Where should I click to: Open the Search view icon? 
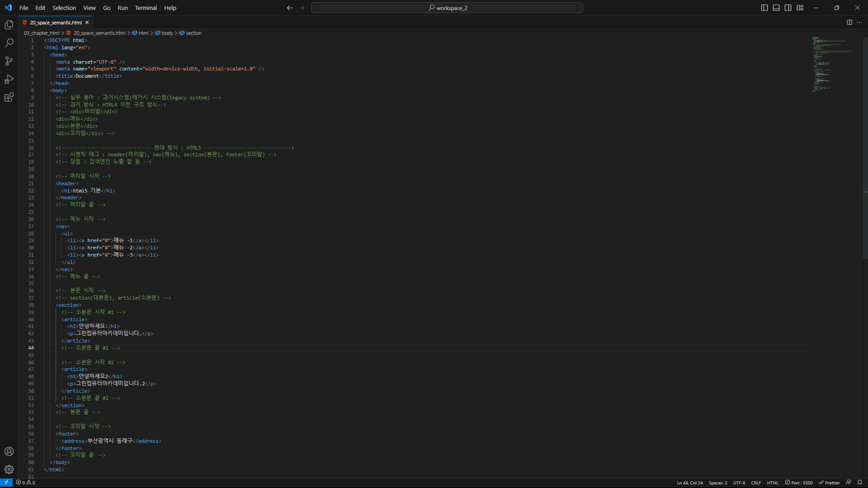[x=9, y=43]
